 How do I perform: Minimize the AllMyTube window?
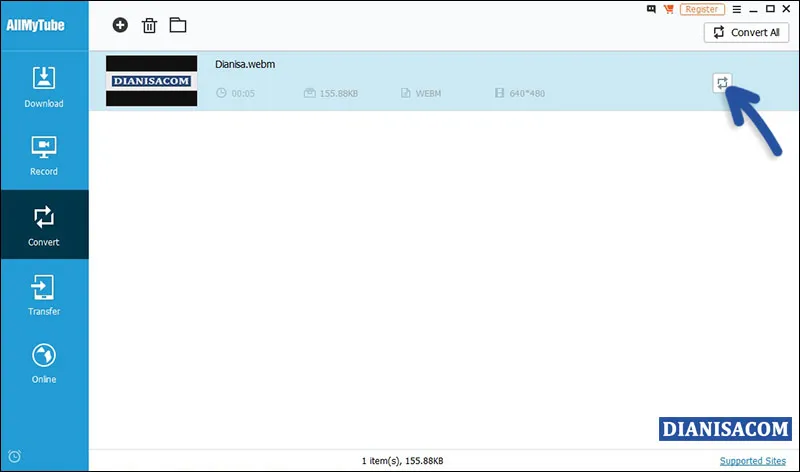click(754, 9)
